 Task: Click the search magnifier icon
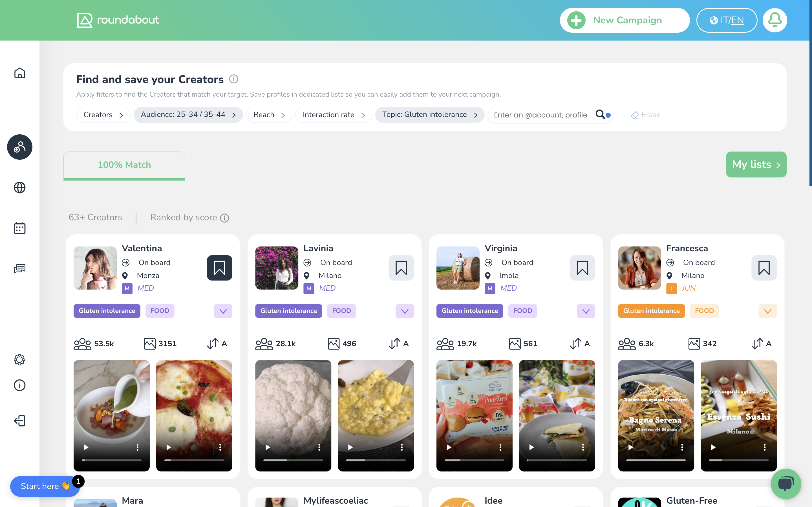(600, 114)
